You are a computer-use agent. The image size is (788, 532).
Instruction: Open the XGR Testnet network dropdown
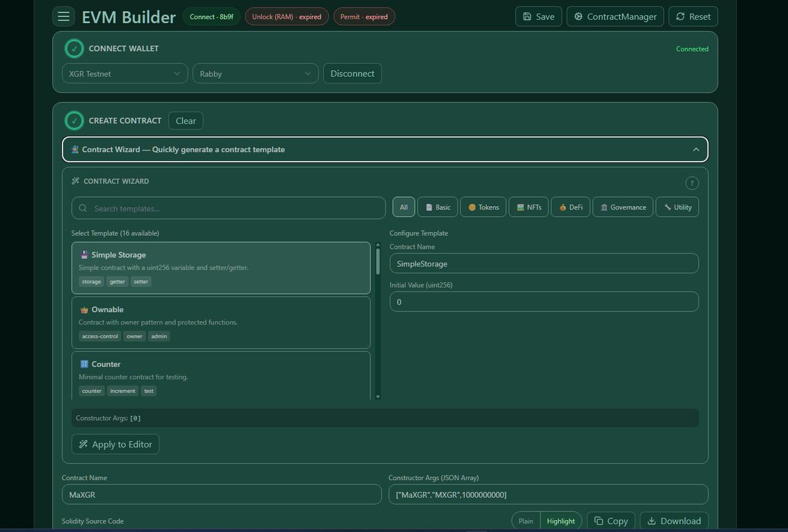[125, 74]
